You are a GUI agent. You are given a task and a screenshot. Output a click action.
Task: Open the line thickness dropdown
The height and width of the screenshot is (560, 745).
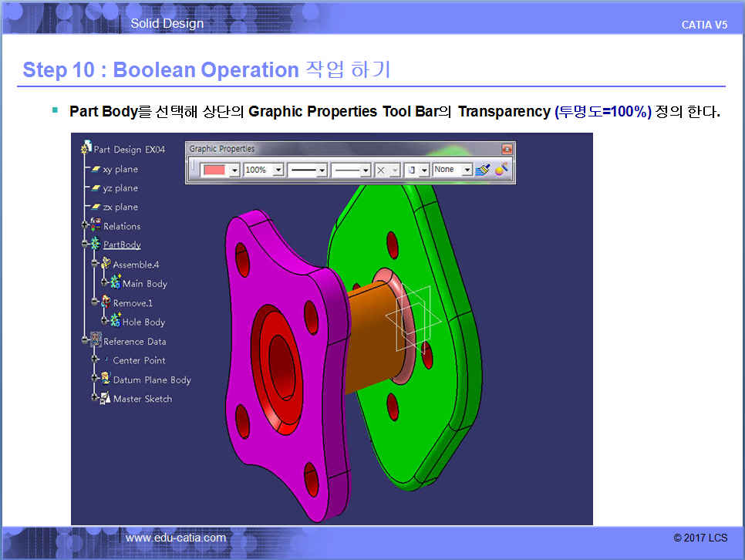(x=322, y=170)
